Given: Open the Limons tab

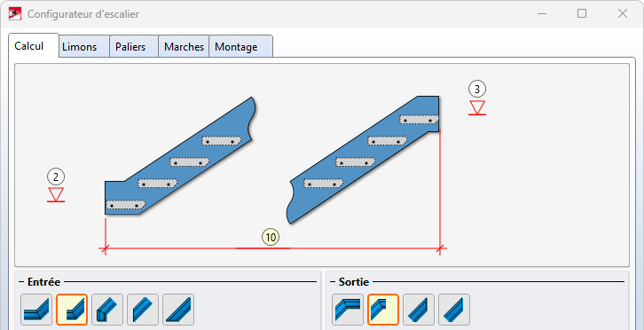Looking at the screenshot, I should click(84, 46).
